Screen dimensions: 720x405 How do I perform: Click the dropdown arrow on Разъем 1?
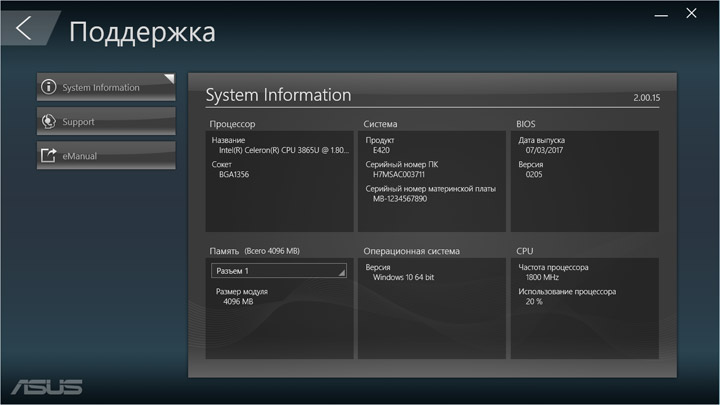point(340,271)
